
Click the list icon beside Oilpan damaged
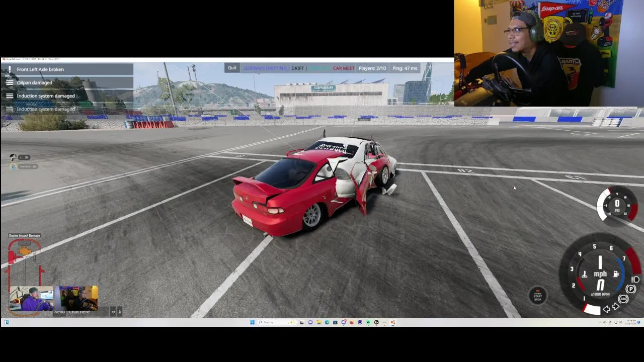click(x=9, y=82)
